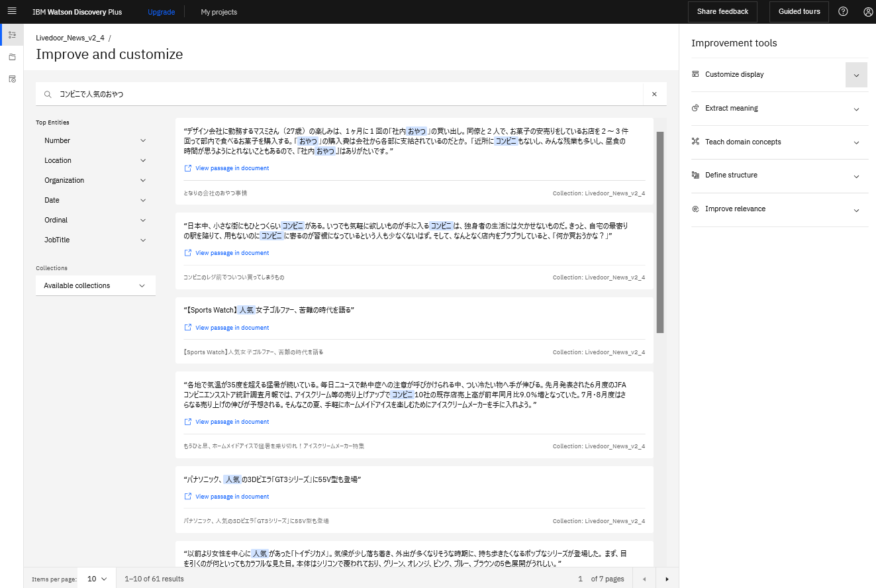Click external-link icon in Sports Watch result
This screenshot has height=588, width=876.
(188, 328)
